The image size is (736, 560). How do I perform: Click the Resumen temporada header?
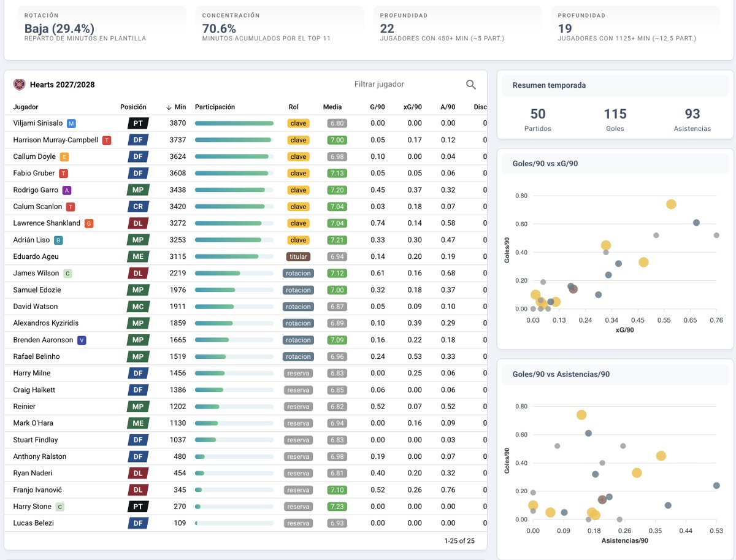pos(549,85)
